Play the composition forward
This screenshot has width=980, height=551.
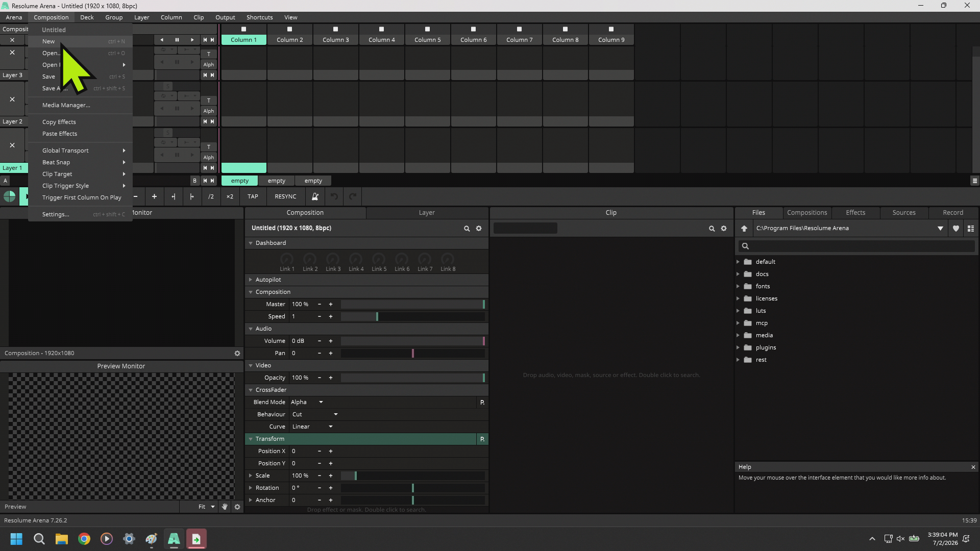(192, 40)
